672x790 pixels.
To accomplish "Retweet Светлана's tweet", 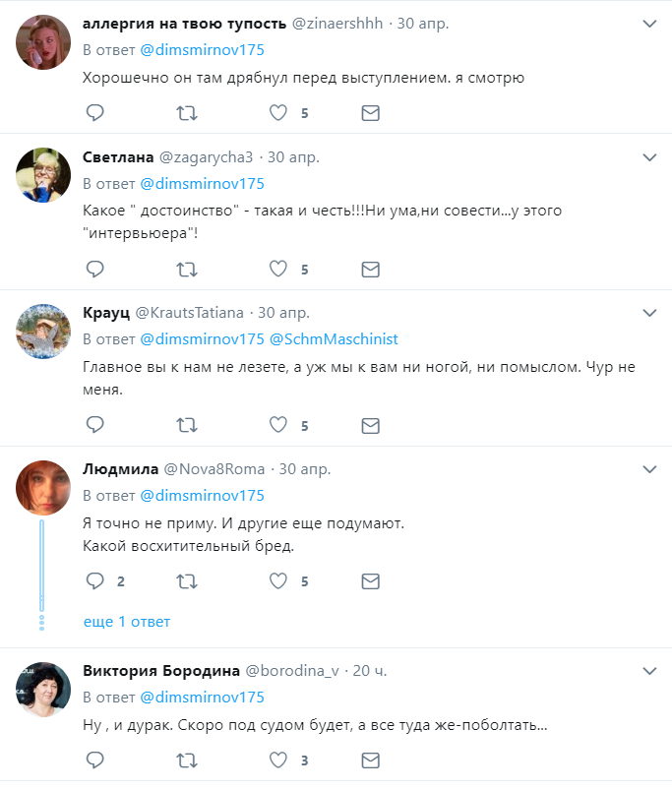I will point(186,269).
